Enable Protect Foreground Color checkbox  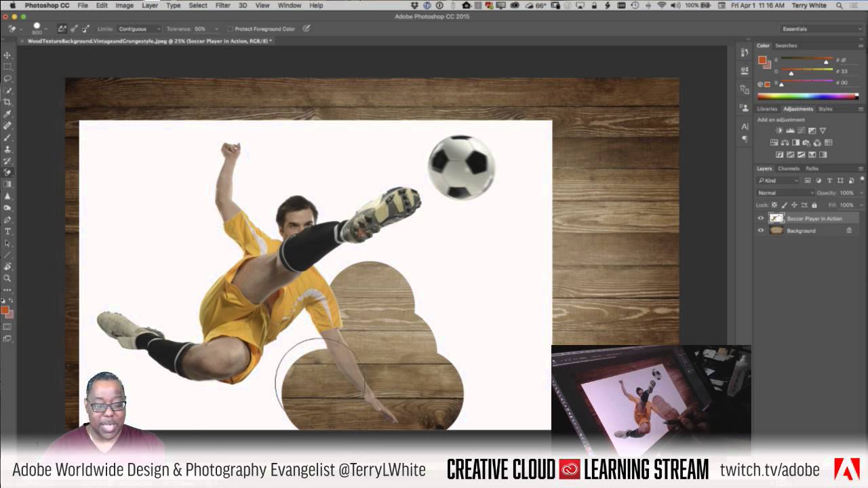tap(231, 29)
